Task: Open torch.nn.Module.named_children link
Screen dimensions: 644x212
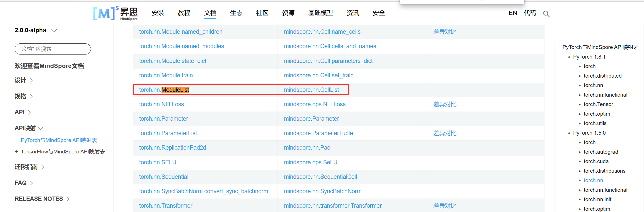Action: click(181, 32)
